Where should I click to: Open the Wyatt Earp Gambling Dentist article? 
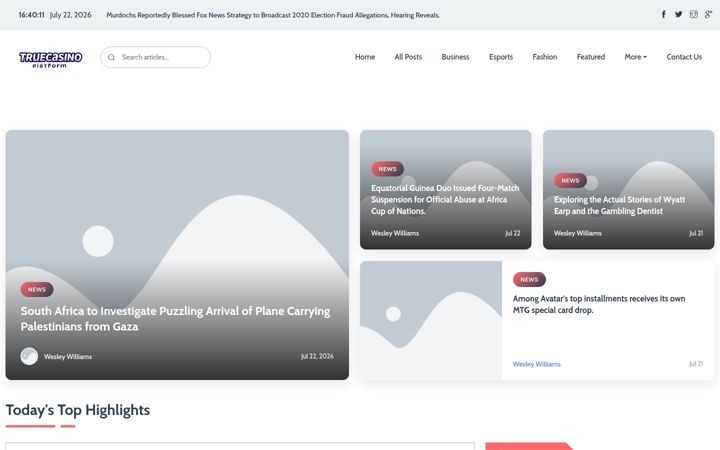coord(619,205)
